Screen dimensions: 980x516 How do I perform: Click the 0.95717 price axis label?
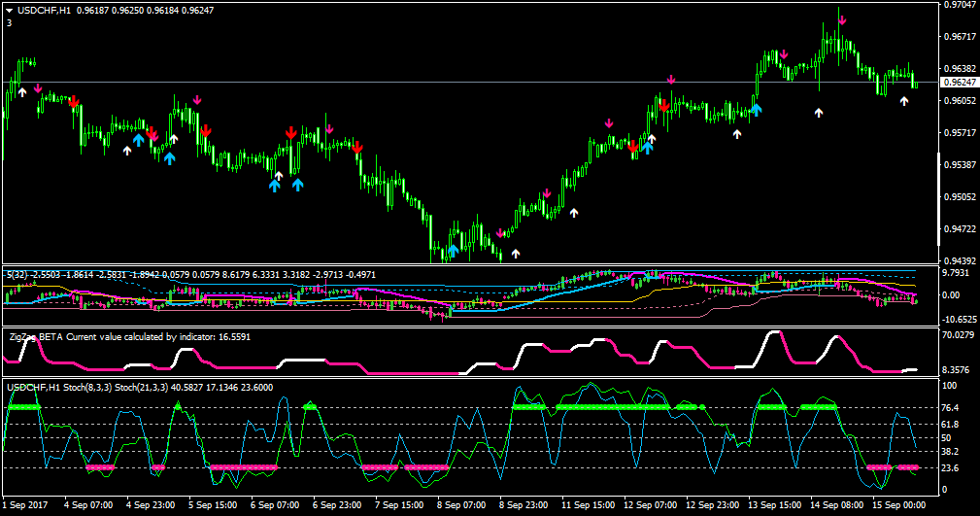click(x=960, y=132)
